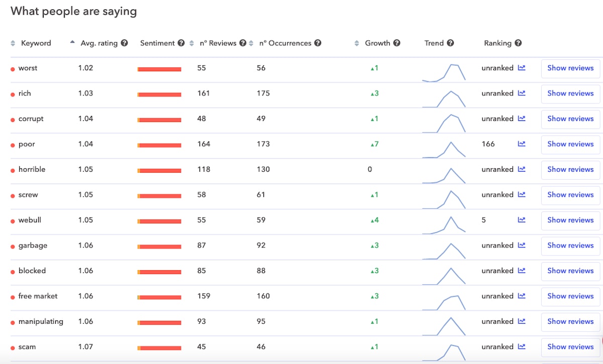The width and height of the screenshot is (603, 364).
Task: Show reviews for 'horrible' keyword
Action: click(570, 170)
